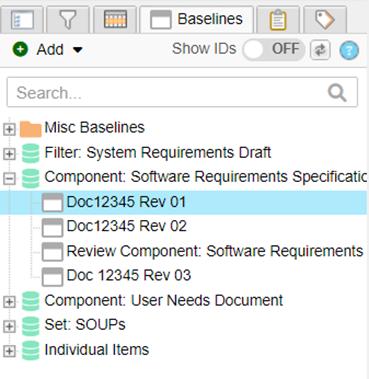Viewport: 369px width, 379px height.
Task: Click the blue help question icon
Action: coord(349,51)
